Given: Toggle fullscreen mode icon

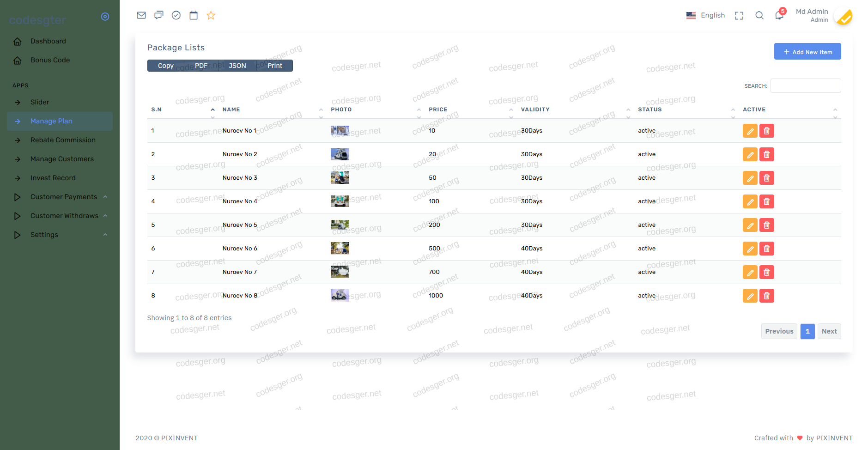Looking at the screenshot, I should pyautogui.click(x=739, y=15).
